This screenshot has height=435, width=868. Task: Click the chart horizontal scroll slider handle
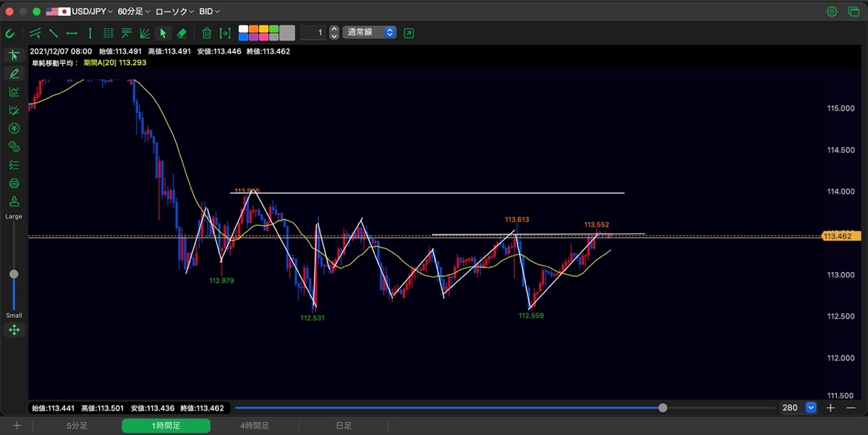pos(663,407)
